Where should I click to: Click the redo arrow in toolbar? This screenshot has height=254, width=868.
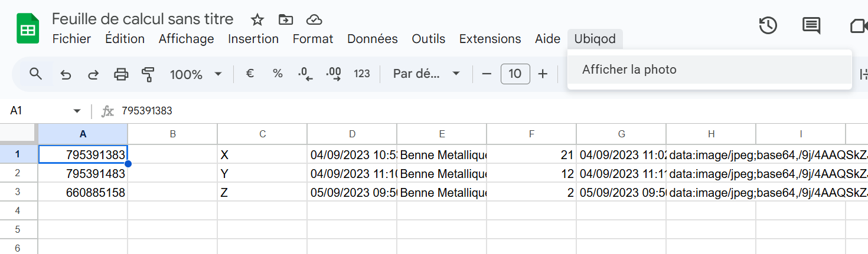[93, 74]
